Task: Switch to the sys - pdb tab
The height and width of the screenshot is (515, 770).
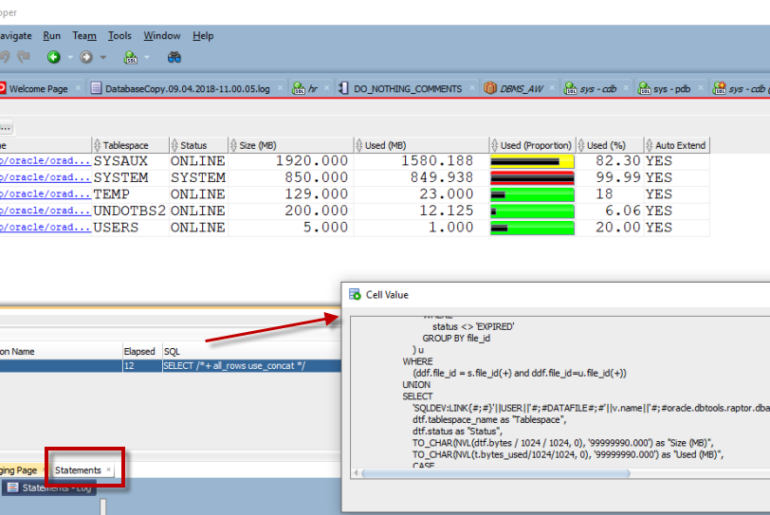Action: tap(672, 89)
